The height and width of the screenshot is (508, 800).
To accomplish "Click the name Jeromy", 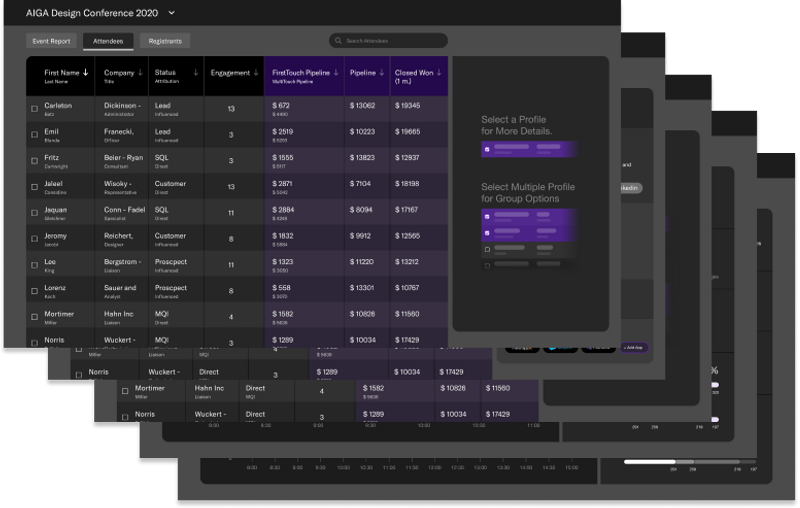I will [55, 236].
